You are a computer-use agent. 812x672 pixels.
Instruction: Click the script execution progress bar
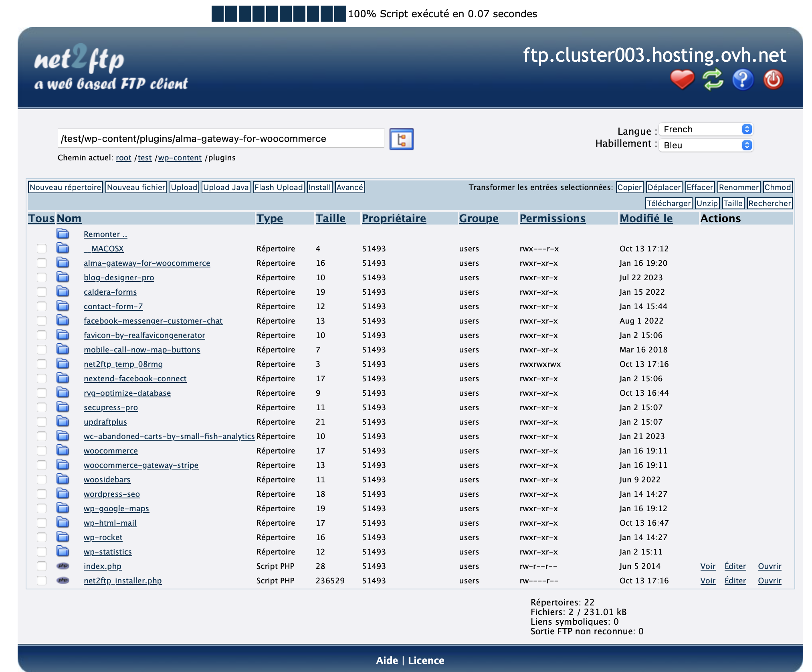click(x=279, y=14)
